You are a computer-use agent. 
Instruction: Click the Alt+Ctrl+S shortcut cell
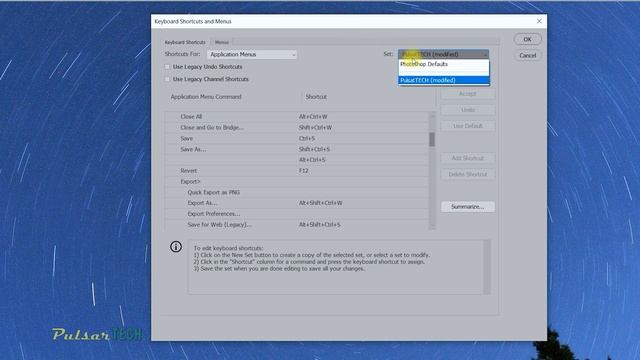click(312, 160)
